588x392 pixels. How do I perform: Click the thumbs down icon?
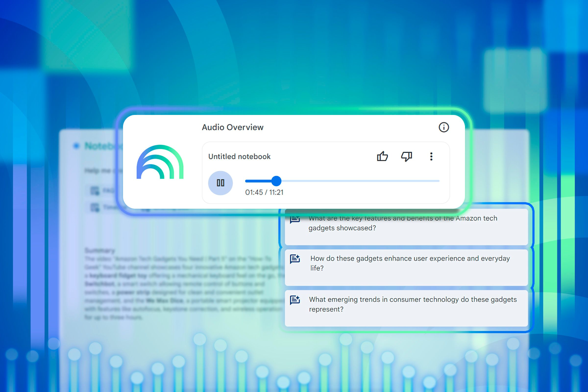406,156
